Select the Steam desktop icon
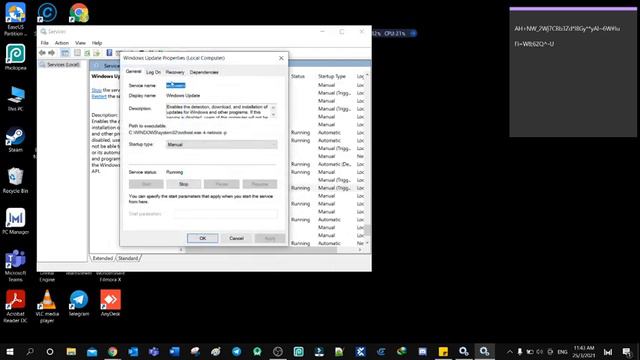Viewport: 640px width, 360px height. (x=16, y=140)
